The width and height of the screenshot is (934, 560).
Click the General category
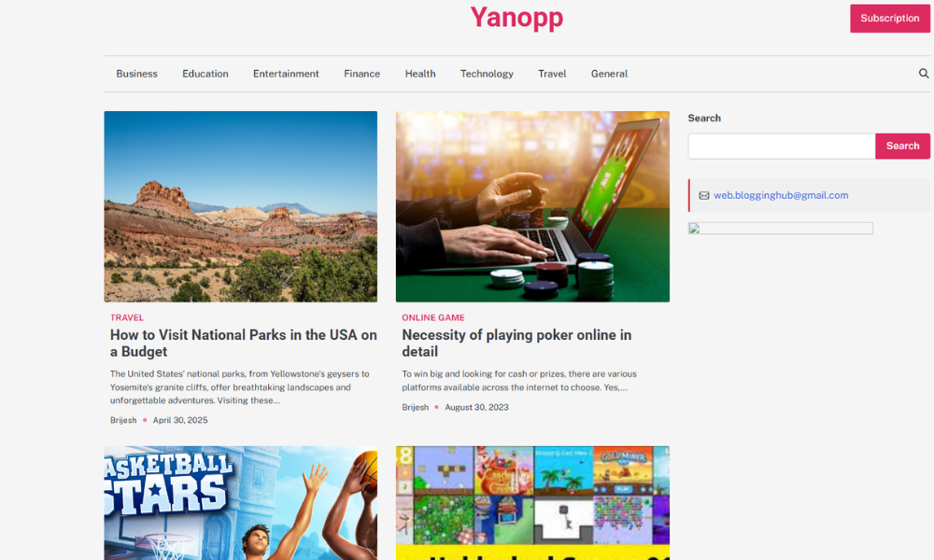(609, 74)
